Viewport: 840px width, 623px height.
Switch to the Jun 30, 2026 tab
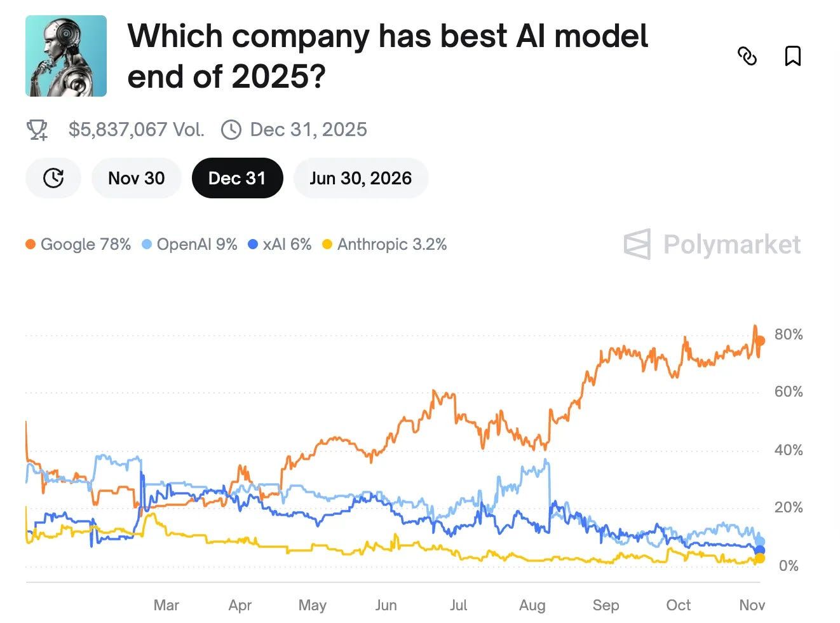coord(361,178)
